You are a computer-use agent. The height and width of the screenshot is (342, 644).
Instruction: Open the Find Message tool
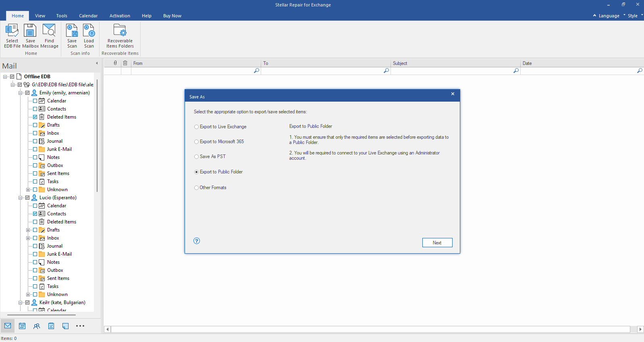point(49,35)
